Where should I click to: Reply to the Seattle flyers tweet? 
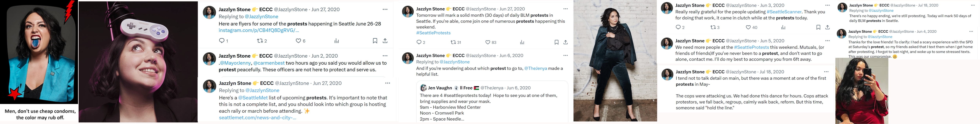[222, 41]
